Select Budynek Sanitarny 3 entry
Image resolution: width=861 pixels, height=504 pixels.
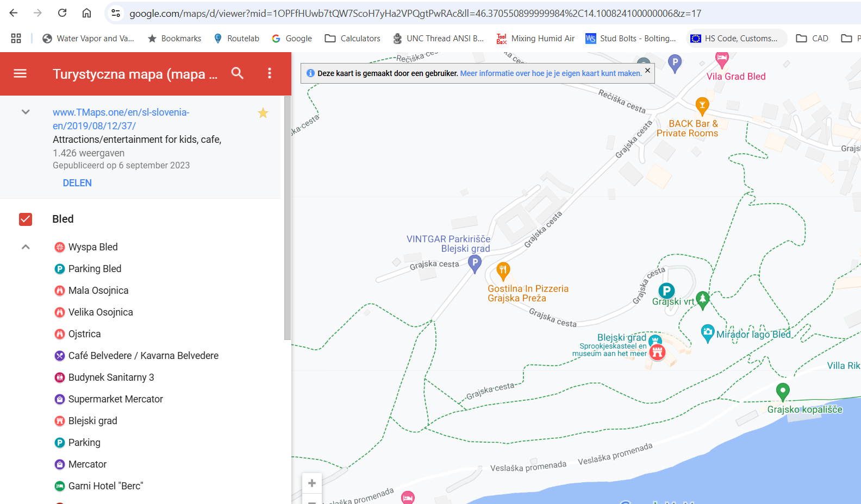coord(111,377)
